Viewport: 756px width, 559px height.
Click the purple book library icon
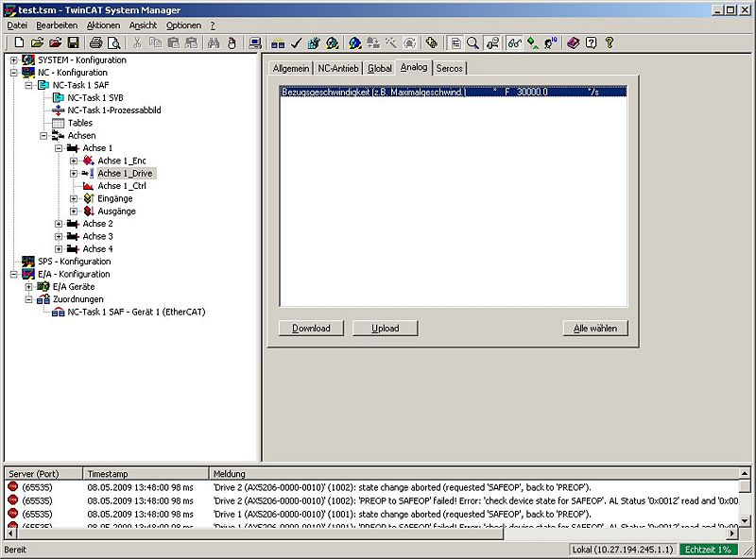pyautogui.click(x=573, y=42)
